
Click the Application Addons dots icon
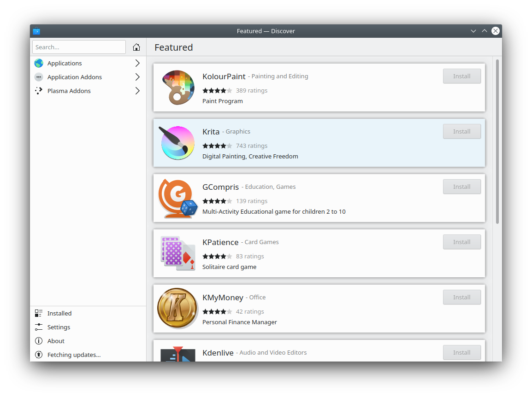(39, 77)
